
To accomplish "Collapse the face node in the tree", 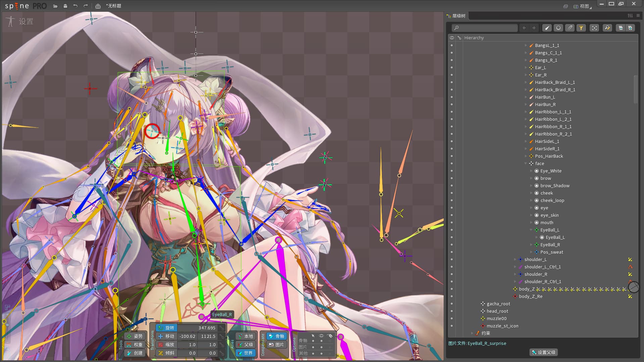I will click(526, 163).
